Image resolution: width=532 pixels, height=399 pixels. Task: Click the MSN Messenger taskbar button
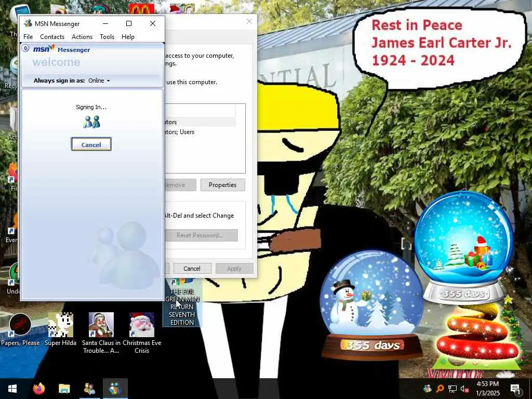[115, 389]
